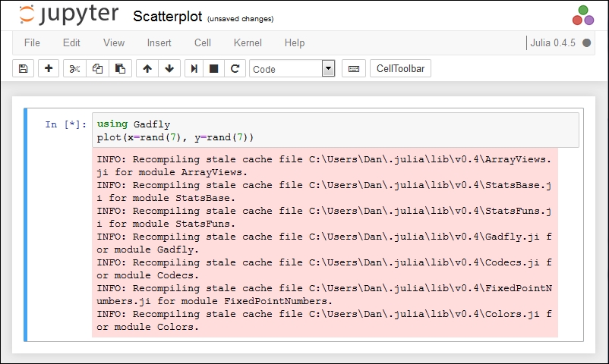Image resolution: width=609 pixels, height=364 pixels.
Task: Insert a cell below with plus icon
Action: 49,69
